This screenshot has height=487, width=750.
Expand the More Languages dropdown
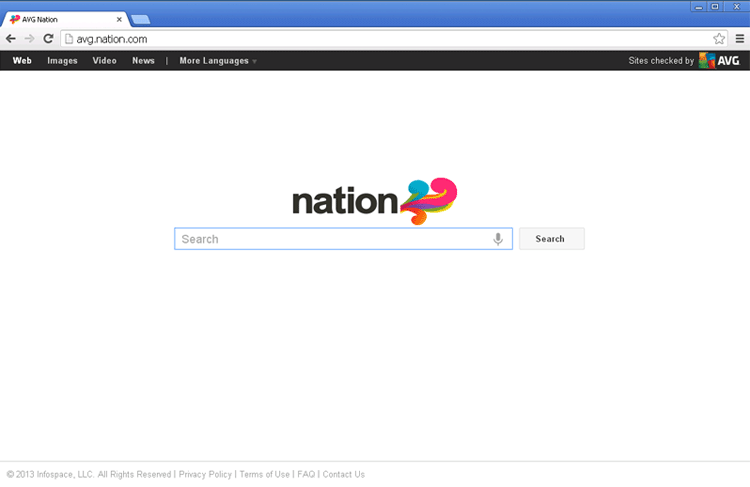point(217,61)
